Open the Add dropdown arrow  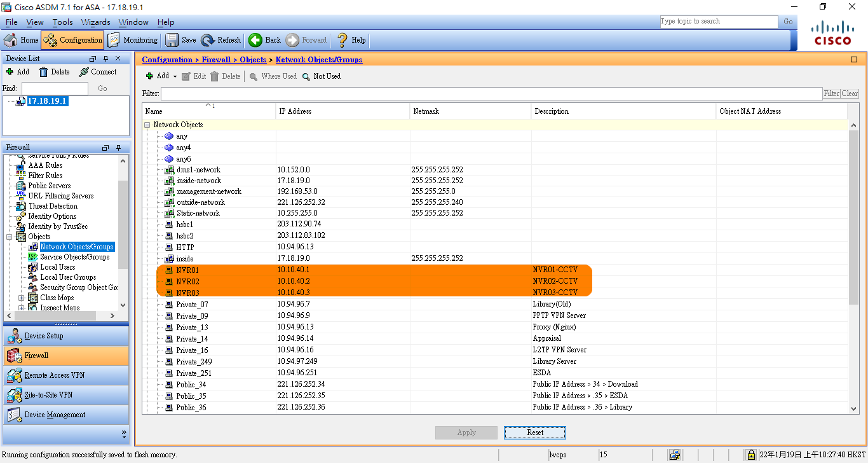(x=175, y=76)
